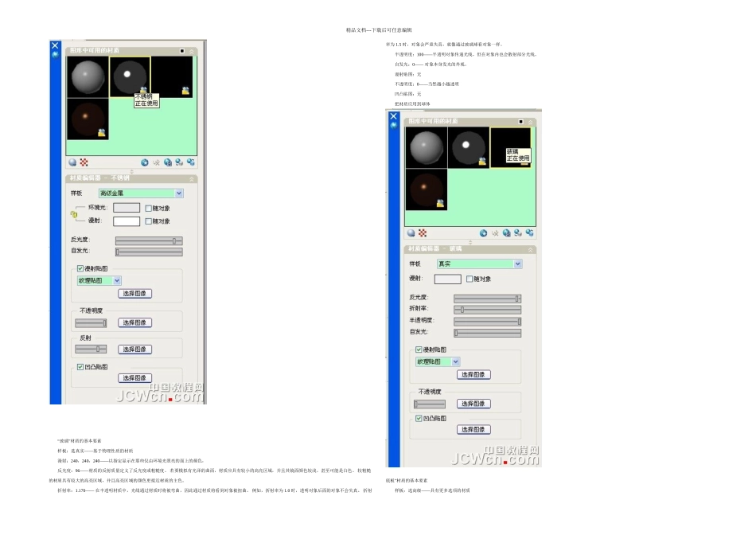Click 折射率 slider in 玻璃 editor
The image size is (756, 535).
click(488, 309)
